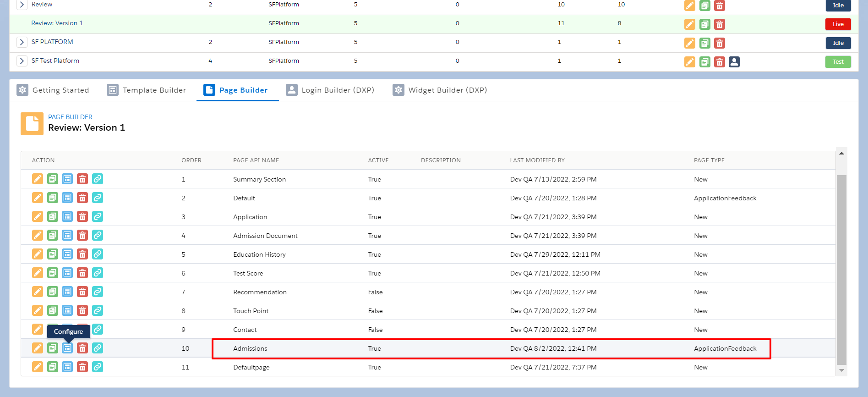
Task: Expand the Review row
Action: [x=22, y=5]
